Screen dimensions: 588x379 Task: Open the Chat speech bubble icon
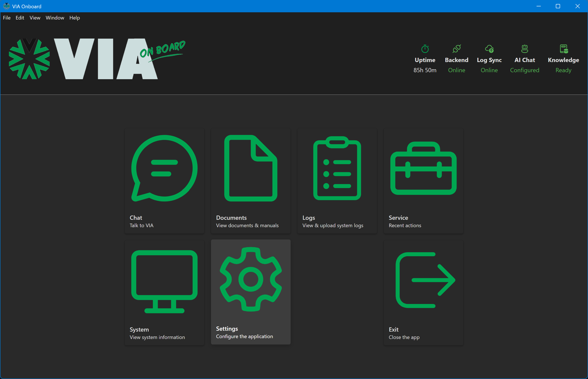[164, 168]
